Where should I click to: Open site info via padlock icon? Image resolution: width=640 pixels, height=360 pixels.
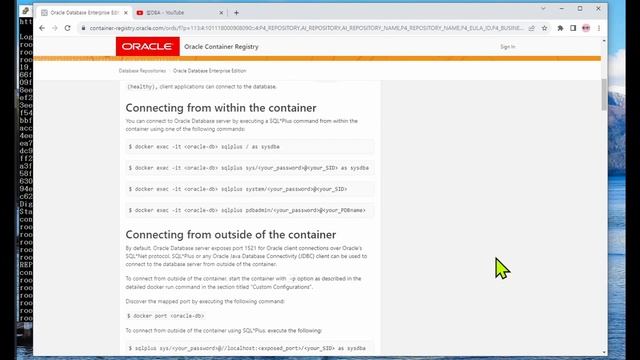83,28
